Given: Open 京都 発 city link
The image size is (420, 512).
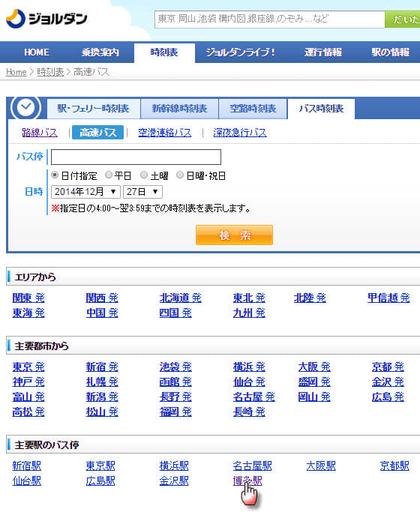Looking at the screenshot, I should click(x=388, y=367).
